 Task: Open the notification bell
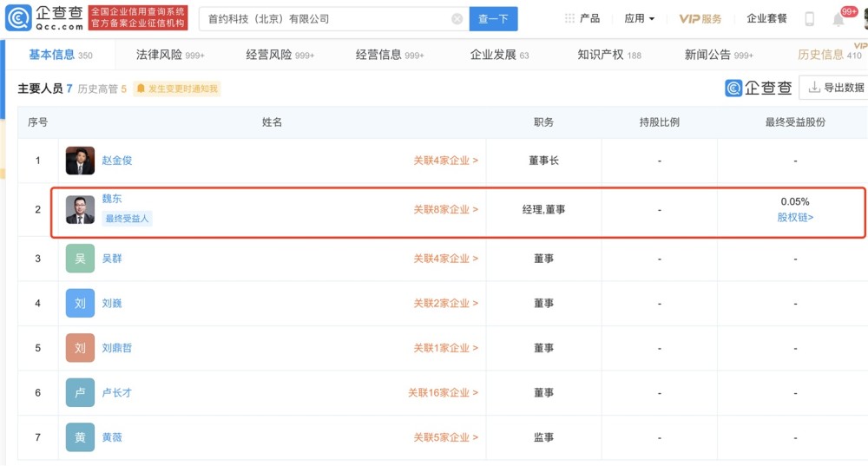[x=838, y=19]
